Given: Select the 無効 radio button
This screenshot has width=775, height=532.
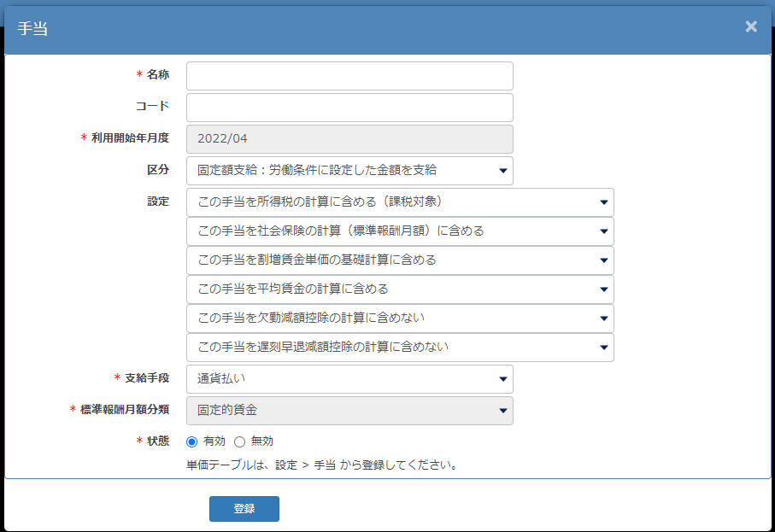Looking at the screenshot, I should pyautogui.click(x=240, y=441).
